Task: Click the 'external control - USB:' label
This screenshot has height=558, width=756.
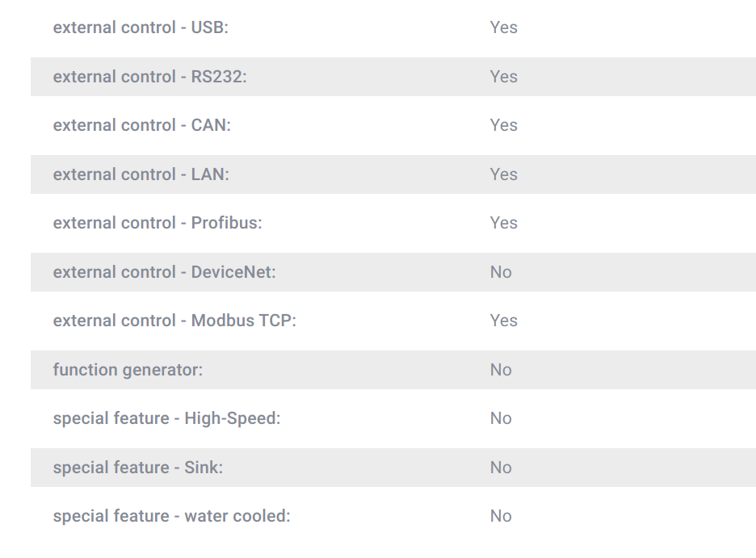Action: point(141,27)
